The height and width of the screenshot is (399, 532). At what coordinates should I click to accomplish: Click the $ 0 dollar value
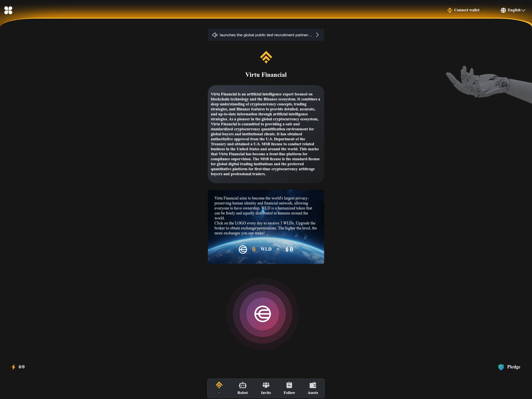pos(289,249)
